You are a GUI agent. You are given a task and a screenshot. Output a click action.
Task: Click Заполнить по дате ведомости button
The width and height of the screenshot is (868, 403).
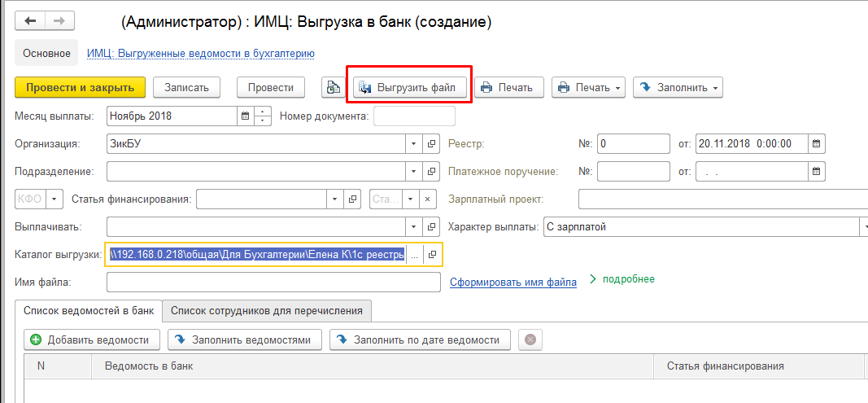420,339
